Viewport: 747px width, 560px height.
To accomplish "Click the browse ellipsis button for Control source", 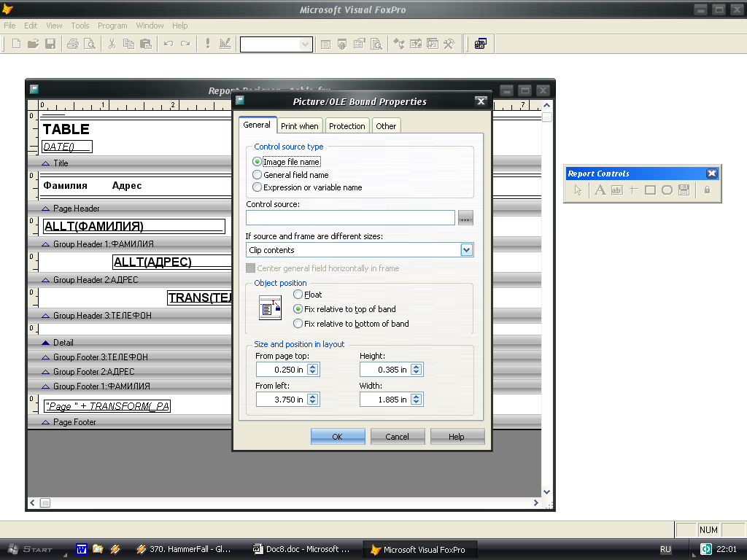I will coord(465,218).
